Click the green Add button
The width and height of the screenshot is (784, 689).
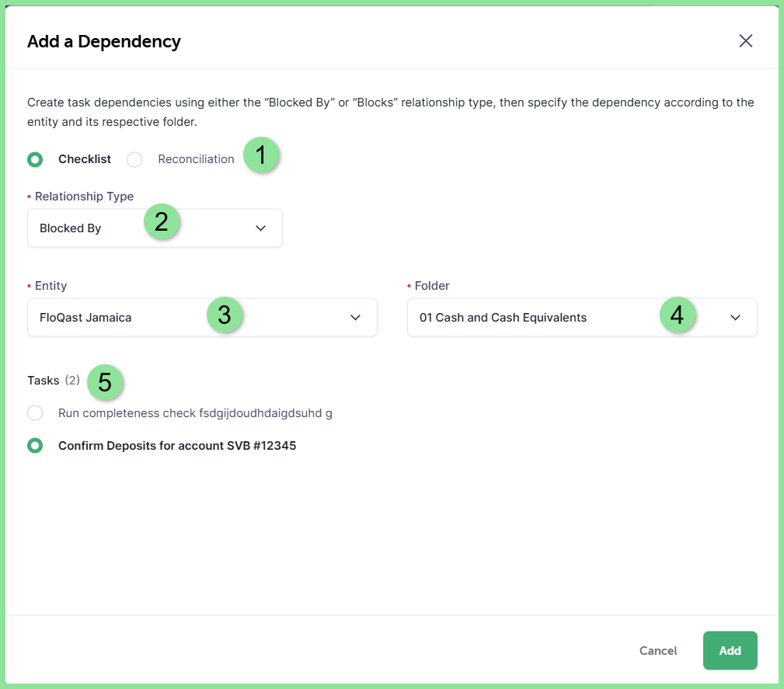point(730,650)
